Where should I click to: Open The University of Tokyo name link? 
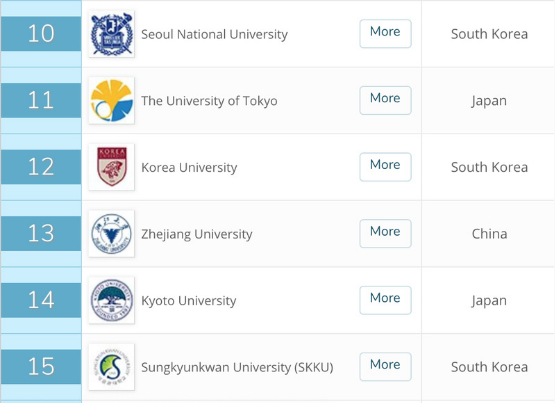point(209,101)
